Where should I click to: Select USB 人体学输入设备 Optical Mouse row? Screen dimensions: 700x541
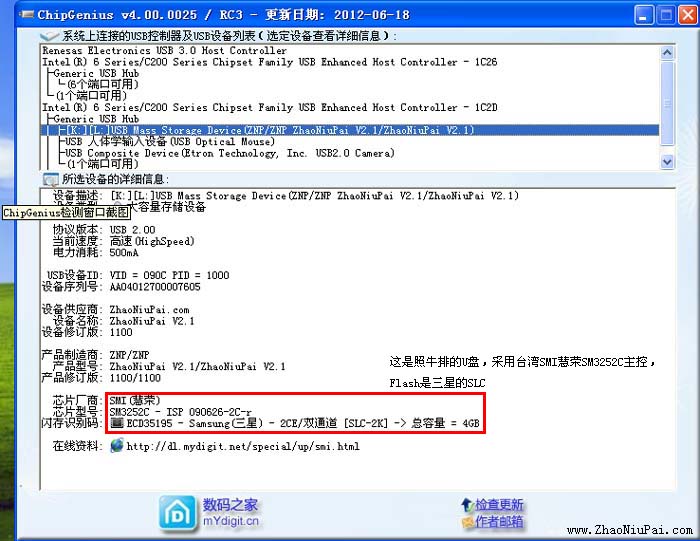(x=170, y=142)
